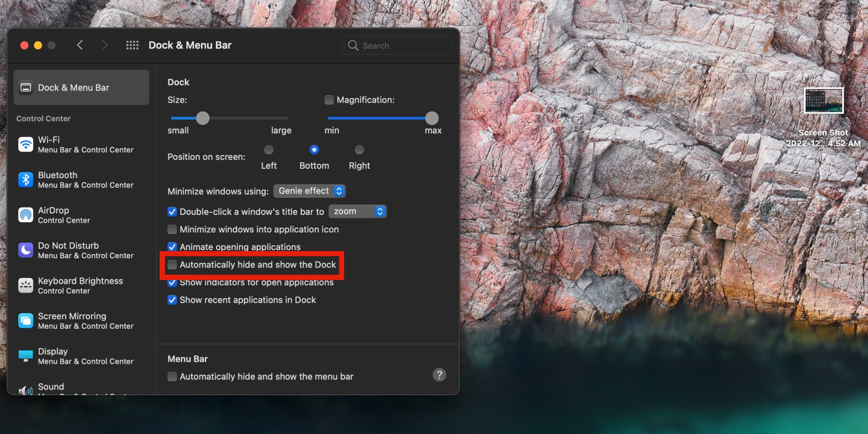The image size is (868, 434).
Task: Enable Automatically hide and show the Dock
Action: click(x=173, y=265)
